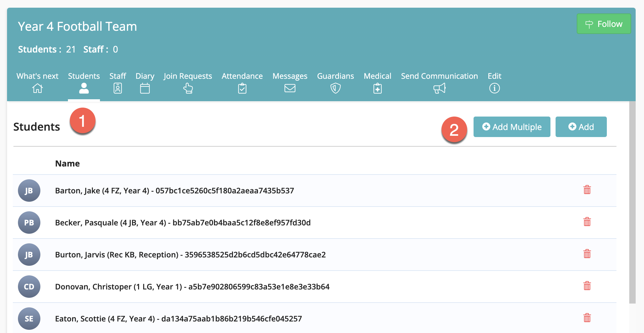Click the Year 4 Football Team title
644x333 pixels.
77,26
